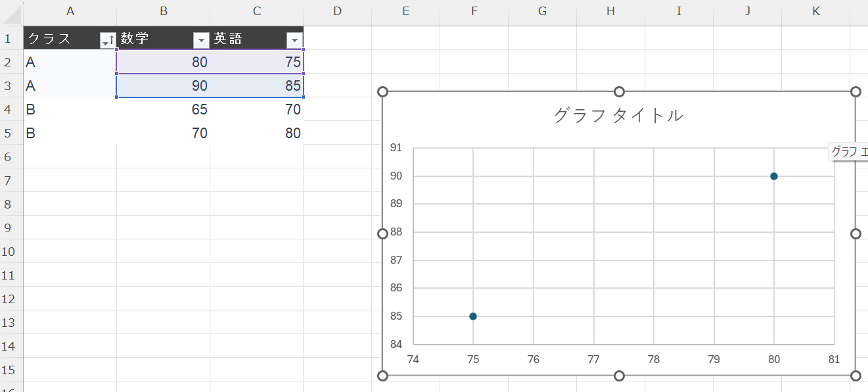The image size is (868, 392).
Task: Open the 英語 column filter dropdown
Action: point(294,40)
